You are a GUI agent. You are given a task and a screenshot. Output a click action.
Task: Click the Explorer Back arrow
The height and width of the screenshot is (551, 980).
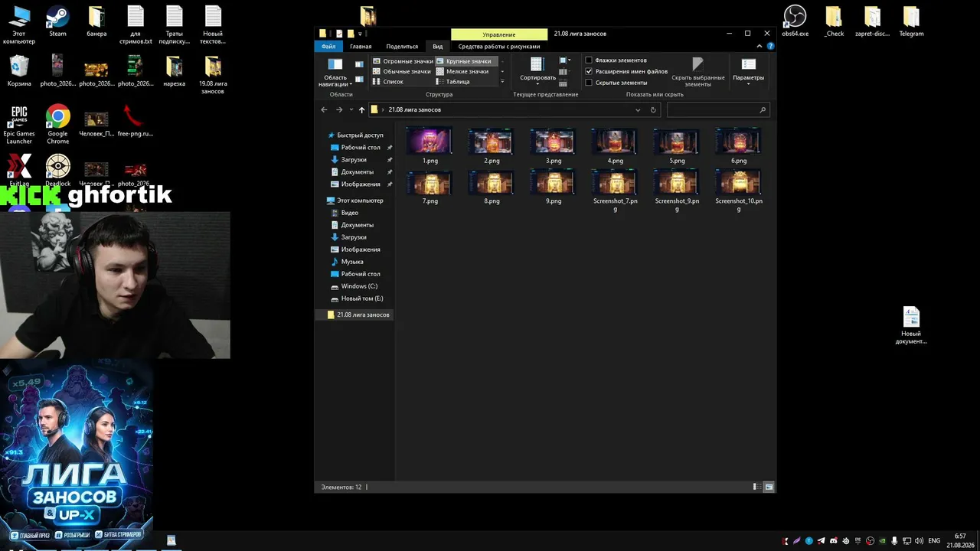click(324, 109)
